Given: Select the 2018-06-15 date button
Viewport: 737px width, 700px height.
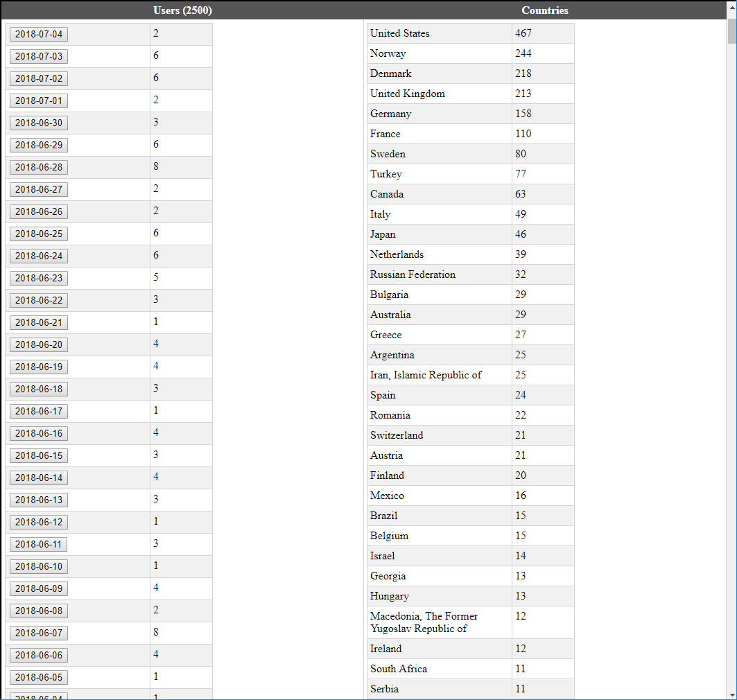Looking at the screenshot, I should 39,455.
